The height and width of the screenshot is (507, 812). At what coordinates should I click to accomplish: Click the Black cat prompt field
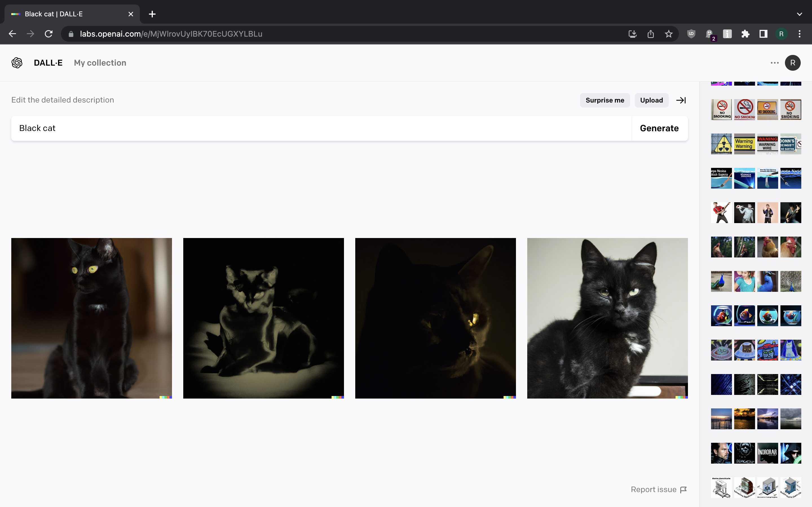pos(321,128)
